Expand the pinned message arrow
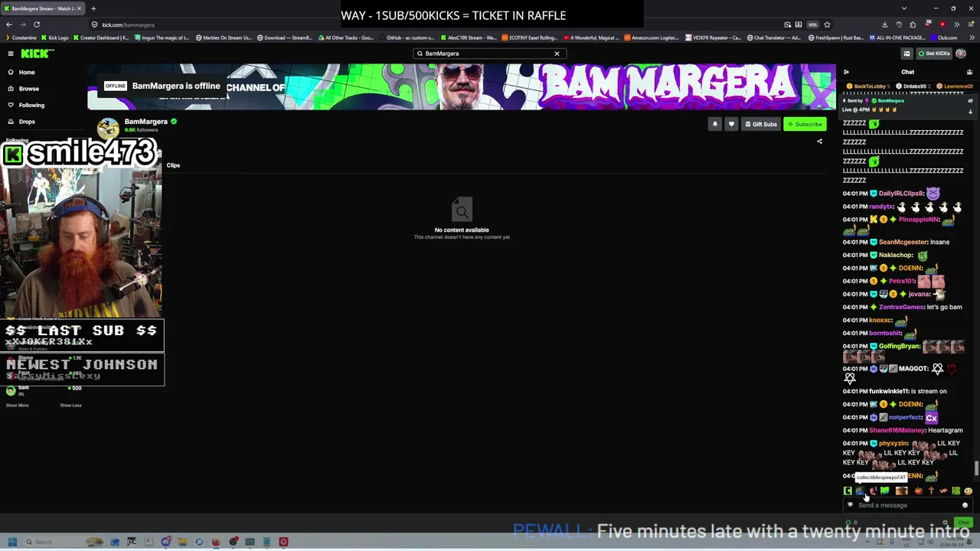This screenshot has width=980, height=551. 970,112
